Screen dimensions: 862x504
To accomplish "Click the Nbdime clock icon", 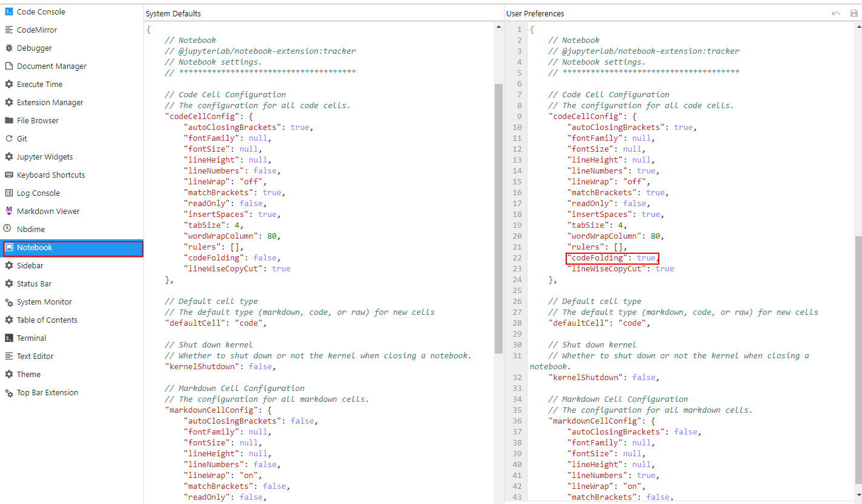I will (x=10, y=229).
